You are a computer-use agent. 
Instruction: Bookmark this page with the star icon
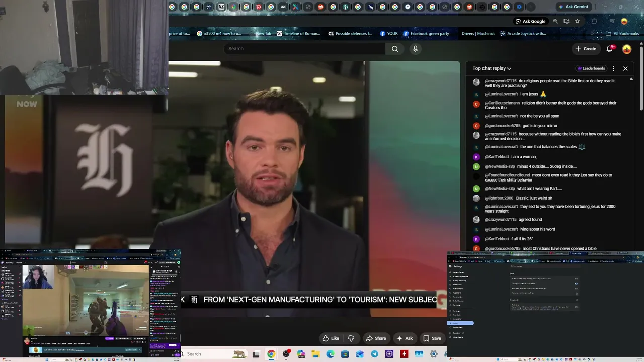pyautogui.click(x=577, y=21)
